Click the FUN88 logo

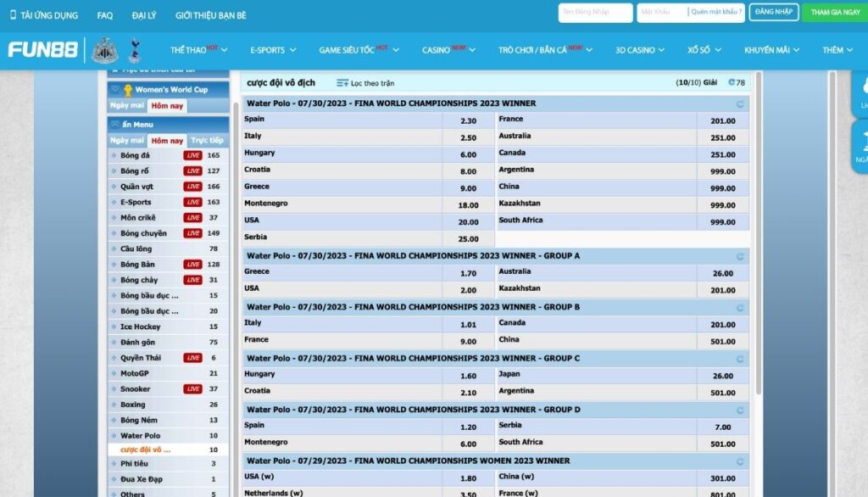point(42,50)
